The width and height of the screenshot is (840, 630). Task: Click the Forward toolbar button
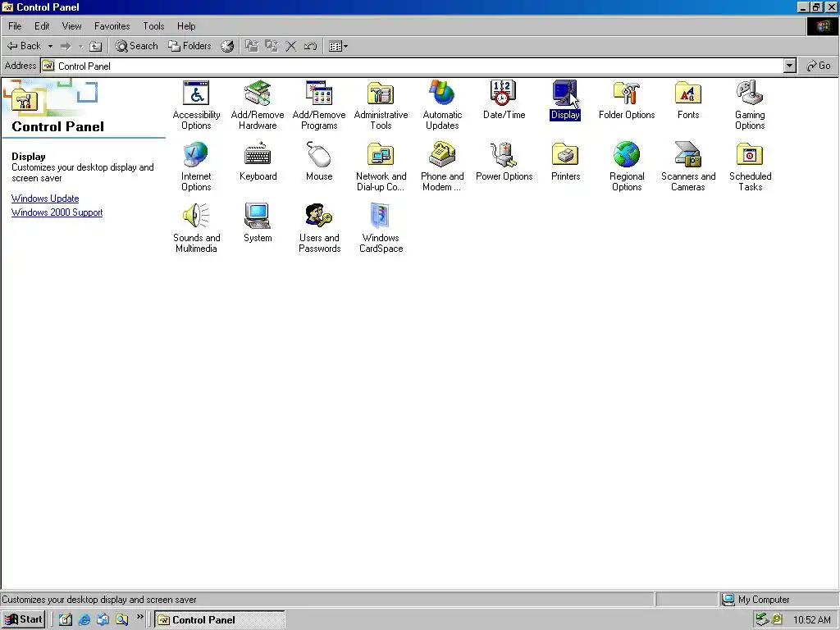[66, 46]
